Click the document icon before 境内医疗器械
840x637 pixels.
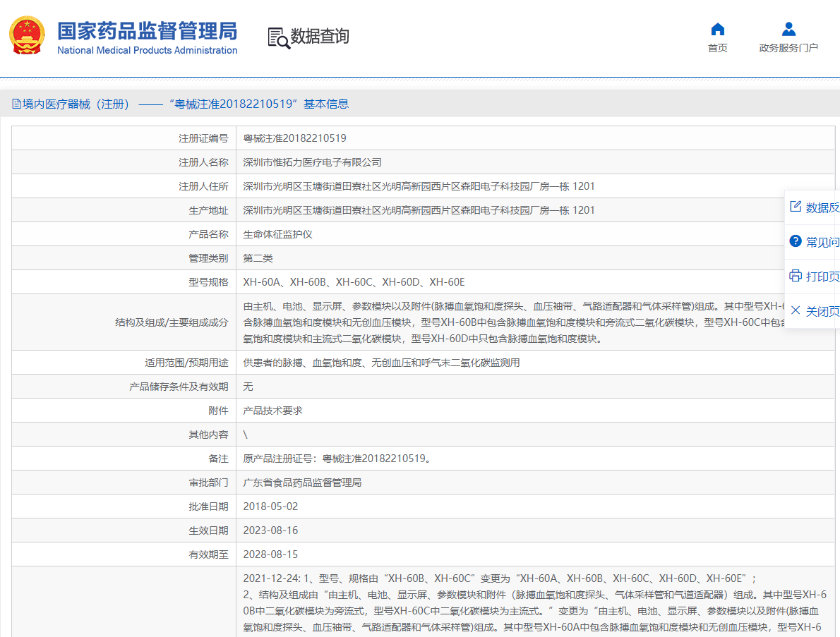tap(17, 104)
